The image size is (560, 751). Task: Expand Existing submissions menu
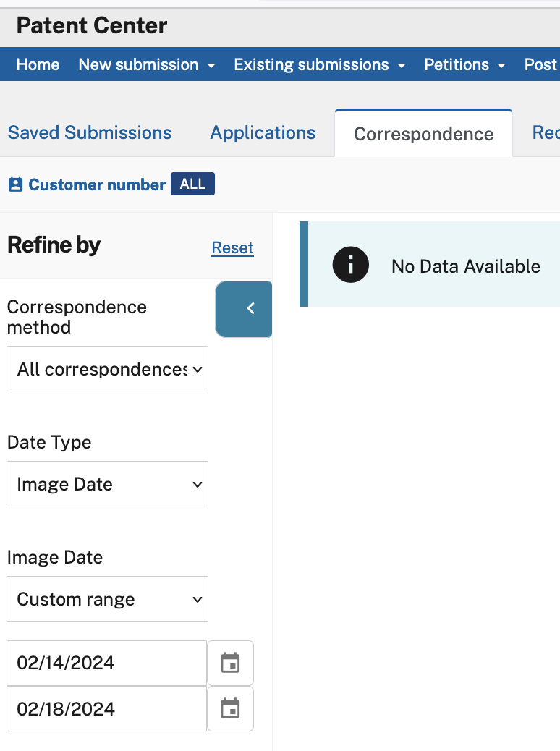[320, 64]
